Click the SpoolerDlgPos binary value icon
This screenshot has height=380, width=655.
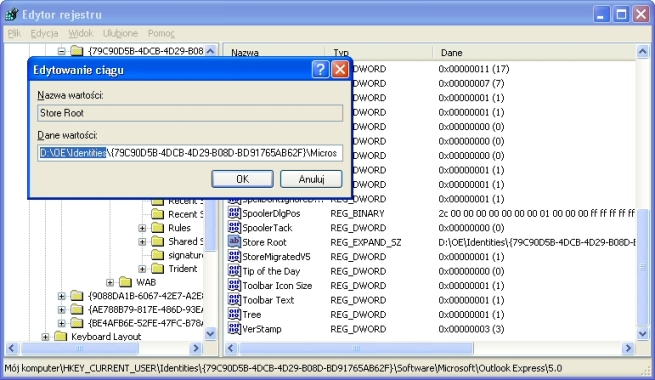tap(234, 213)
